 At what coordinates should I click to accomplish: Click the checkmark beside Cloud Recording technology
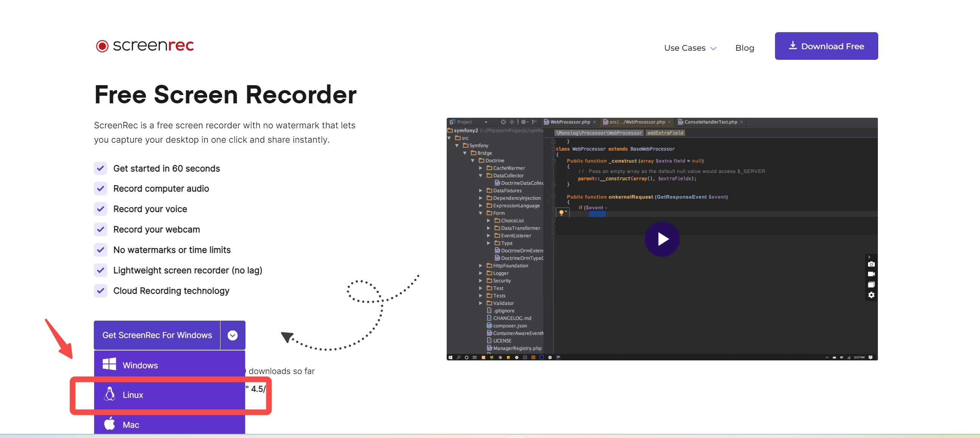tap(101, 291)
